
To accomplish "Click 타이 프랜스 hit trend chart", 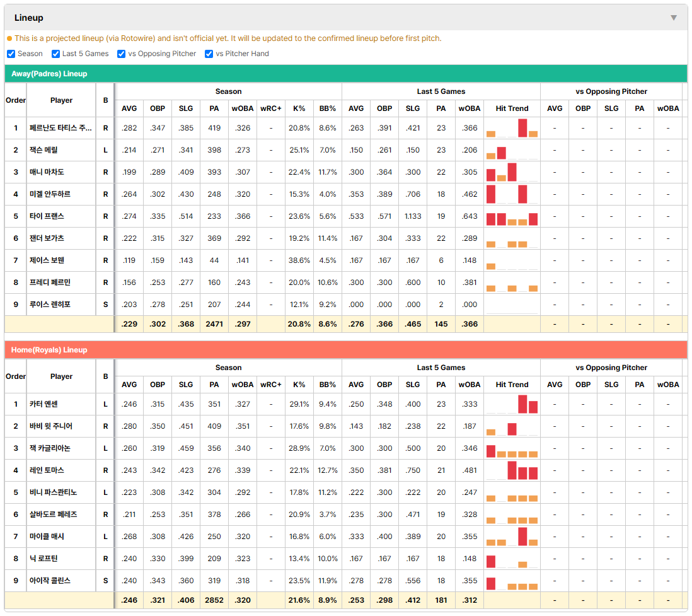I will coord(512,216).
